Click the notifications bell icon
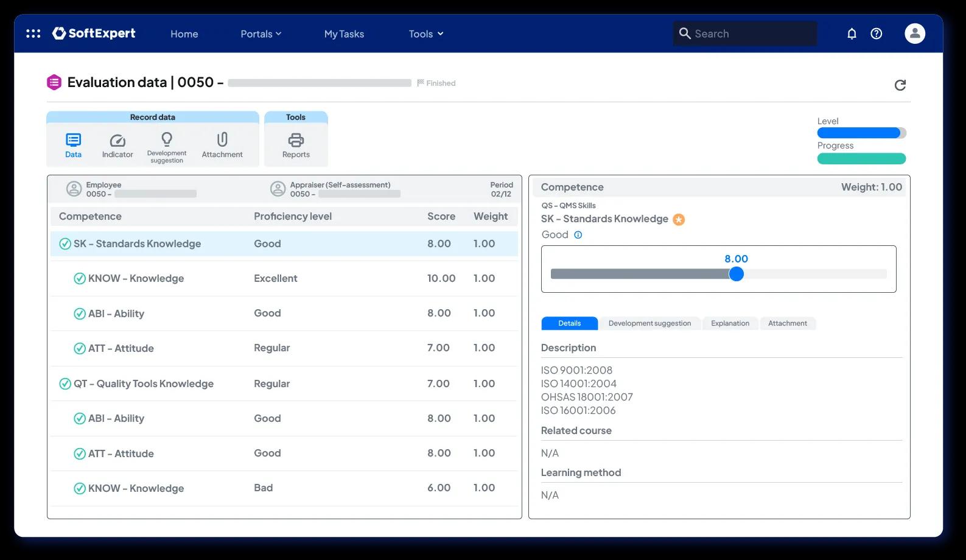Viewport: 966px width, 560px height. (852, 33)
